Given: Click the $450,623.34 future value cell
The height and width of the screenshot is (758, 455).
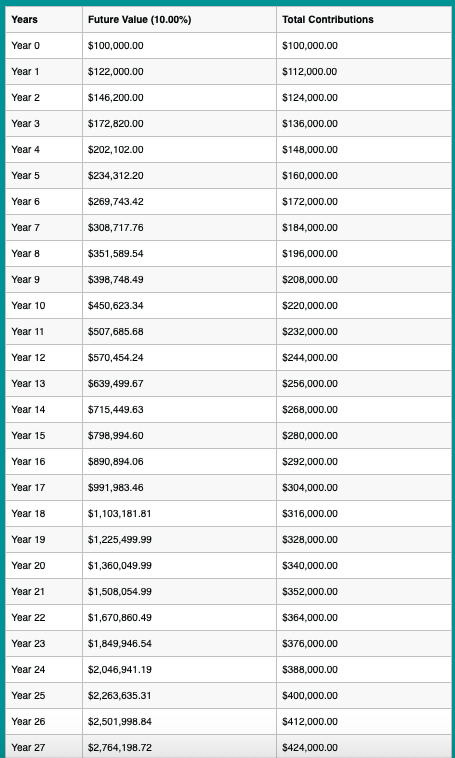Looking at the screenshot, I should [116, 306].
